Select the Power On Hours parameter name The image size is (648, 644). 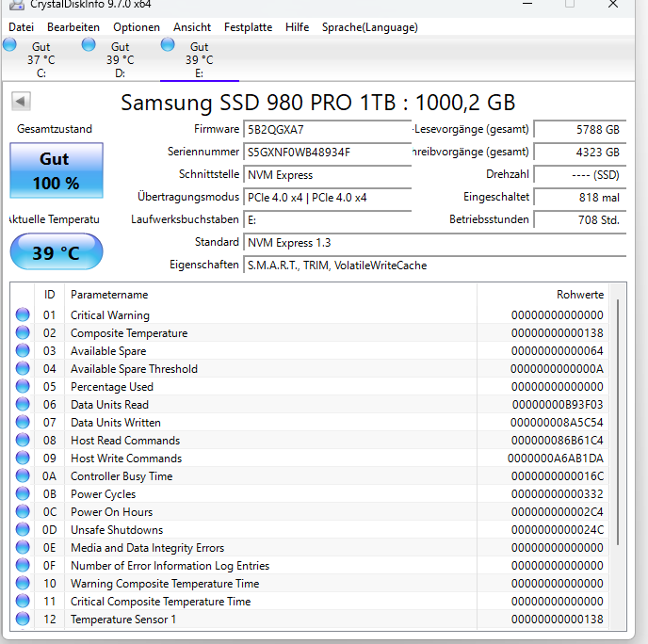pos(111,512)
